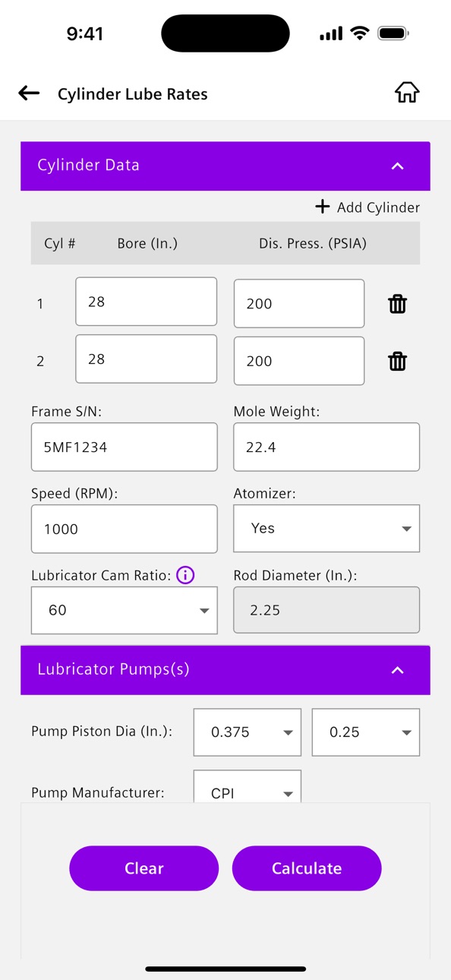Click the Clear button
The image size is (451, 980).
(144, 868)
